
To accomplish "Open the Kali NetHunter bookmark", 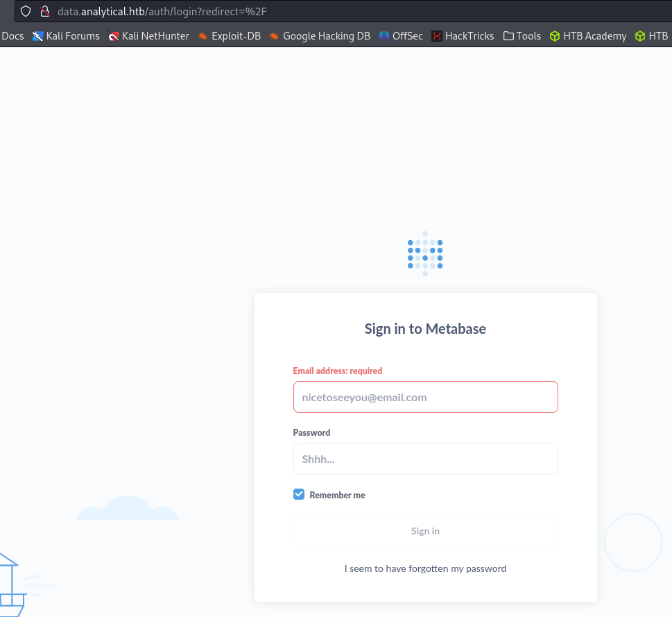I will 148,36.
